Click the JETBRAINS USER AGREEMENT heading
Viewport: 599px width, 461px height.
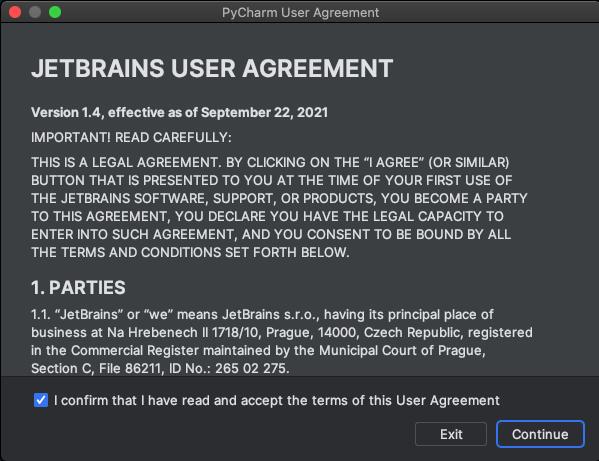tap(212, 68)
